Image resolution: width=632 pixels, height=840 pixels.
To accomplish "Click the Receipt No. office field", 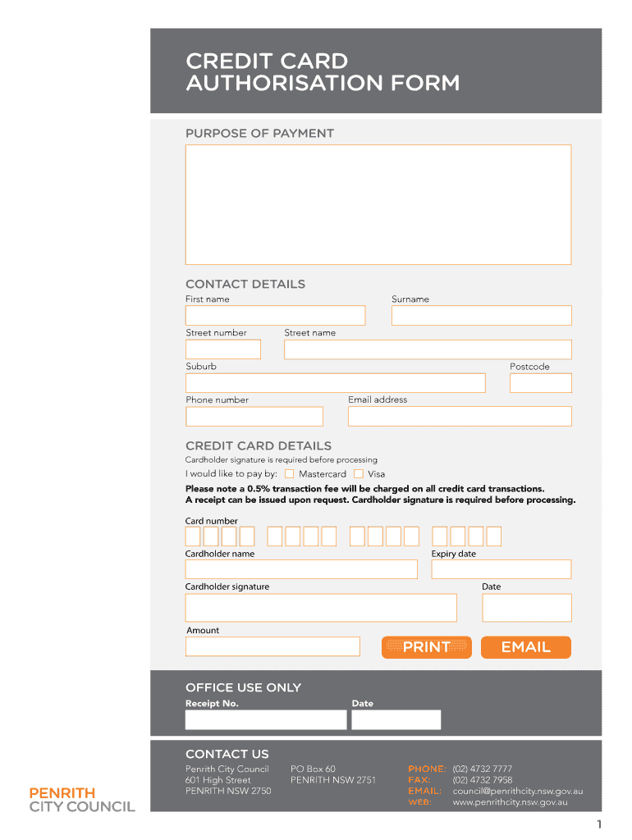I will (266, 720).
